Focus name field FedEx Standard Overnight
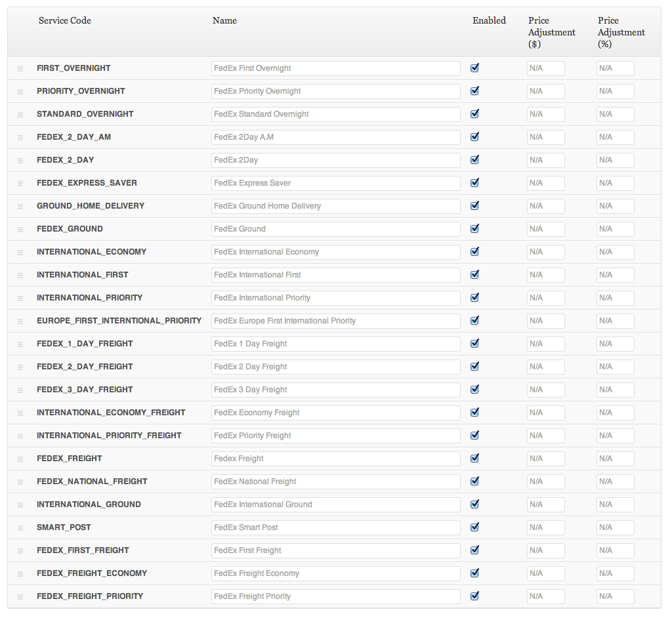The height and width of the screenshot is (618, 672). coord(335,114)
